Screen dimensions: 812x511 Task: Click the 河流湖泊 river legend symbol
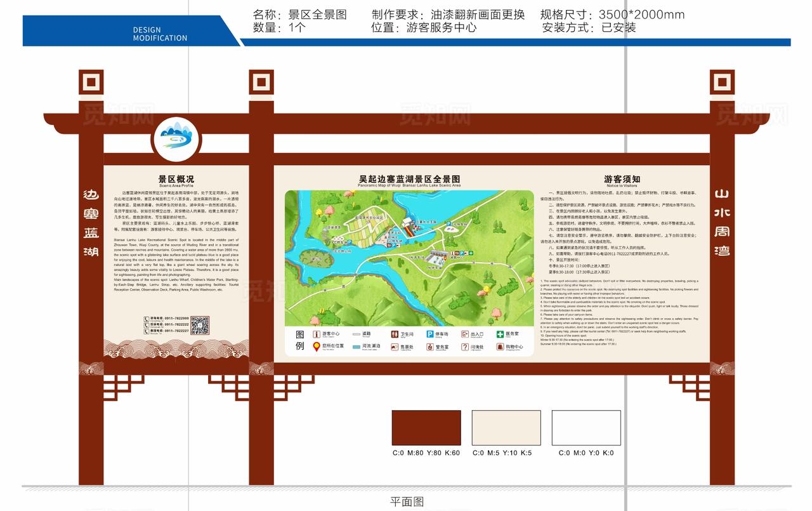355,347
